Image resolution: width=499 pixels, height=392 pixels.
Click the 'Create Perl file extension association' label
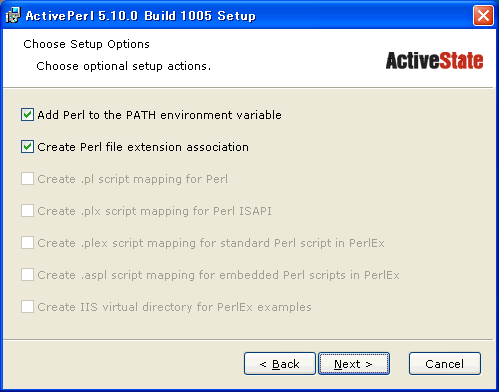point(143,147)
